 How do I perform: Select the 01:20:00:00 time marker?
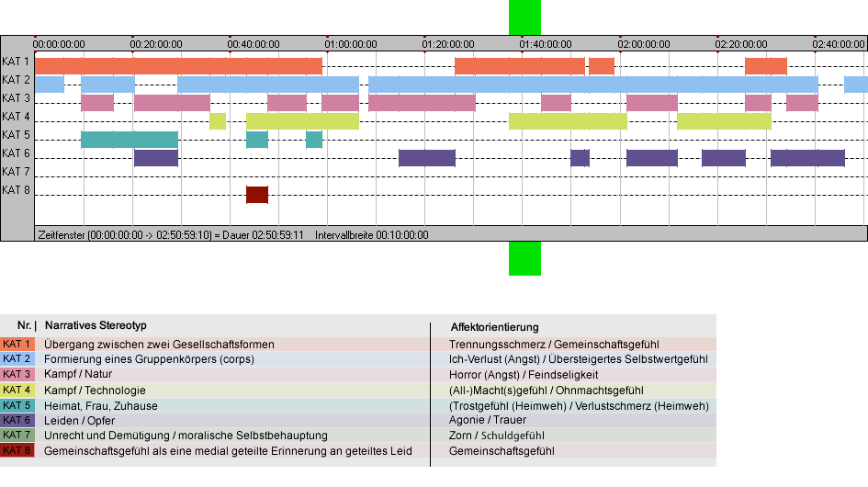pyautogui.click(x=448, y=44)
